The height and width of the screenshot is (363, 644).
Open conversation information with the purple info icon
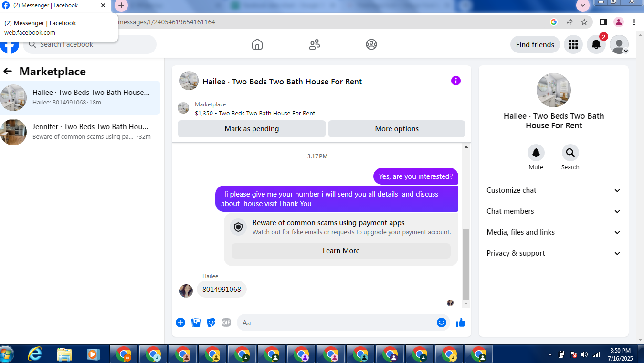(x=456, y=81)
